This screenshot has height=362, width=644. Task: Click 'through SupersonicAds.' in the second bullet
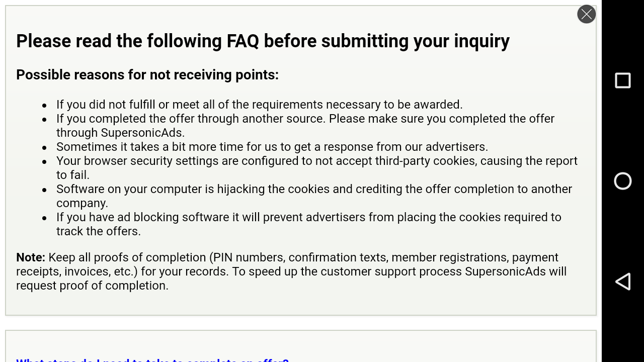pos(120,133)
